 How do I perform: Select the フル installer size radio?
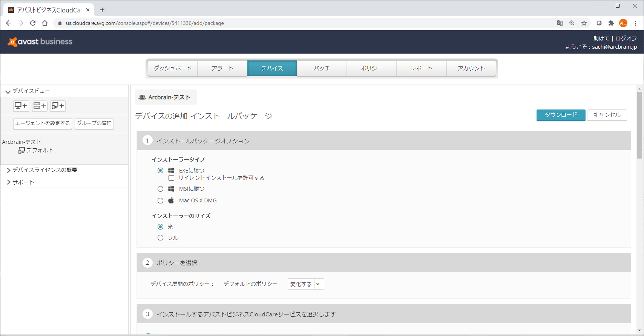click(160, 238)
